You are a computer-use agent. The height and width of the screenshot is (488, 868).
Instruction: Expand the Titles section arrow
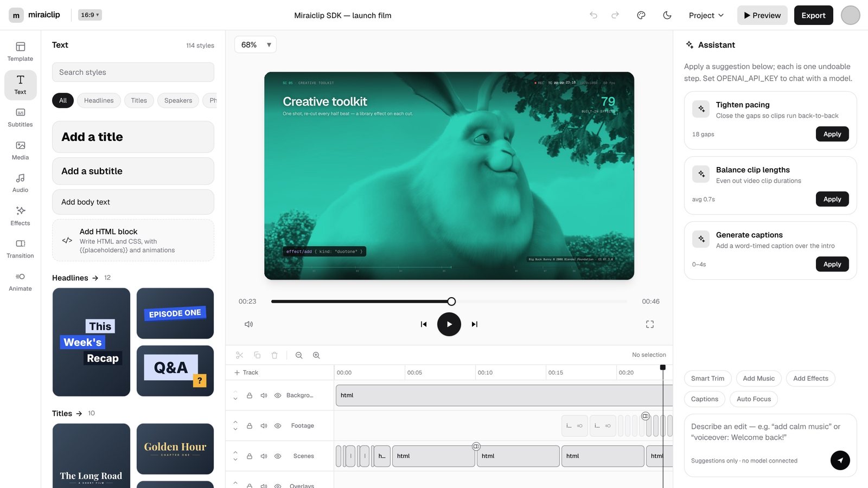click(x=79, y=413)
